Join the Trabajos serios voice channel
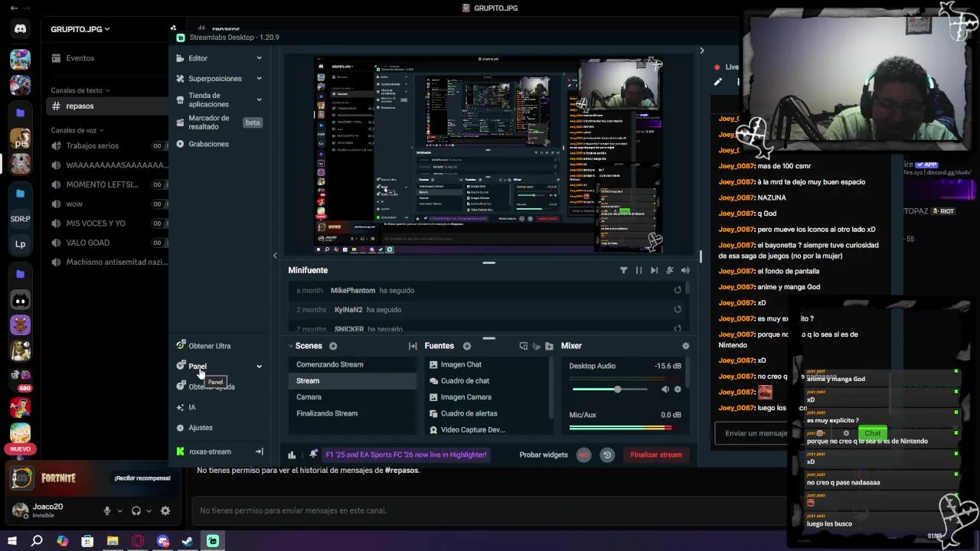 point(93,145)
